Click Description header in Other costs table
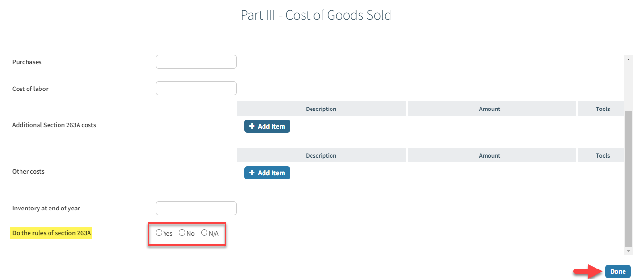The image size is (644, 279). tap(321, 156)
